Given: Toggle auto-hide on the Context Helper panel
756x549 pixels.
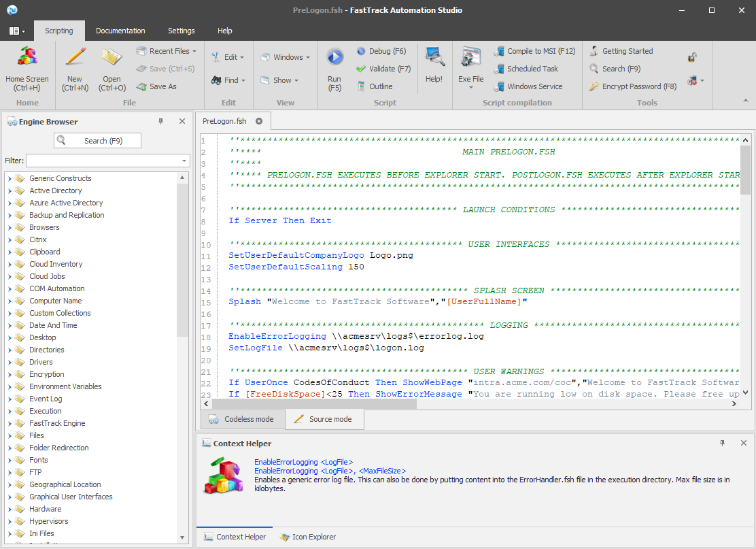Looking at the screenshot, I should [x=722, y=443].
